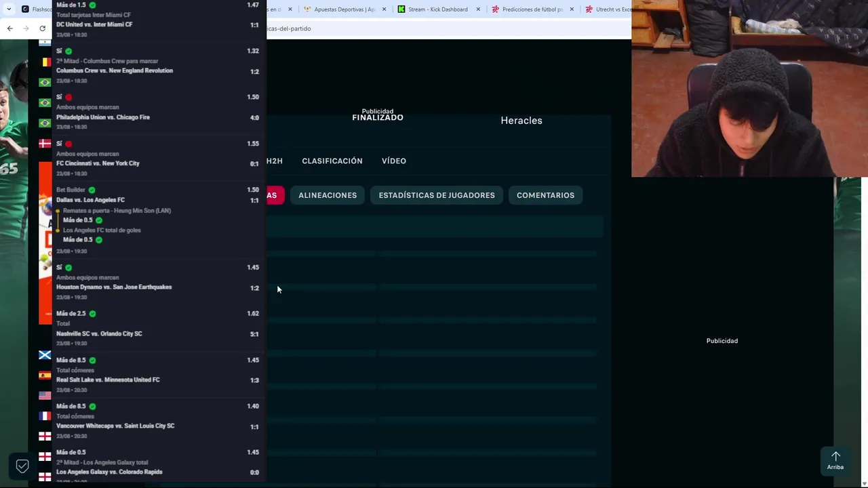Click the FINALIZADO match status
This screenshot has width=868, height=488.
click(378, 118)
